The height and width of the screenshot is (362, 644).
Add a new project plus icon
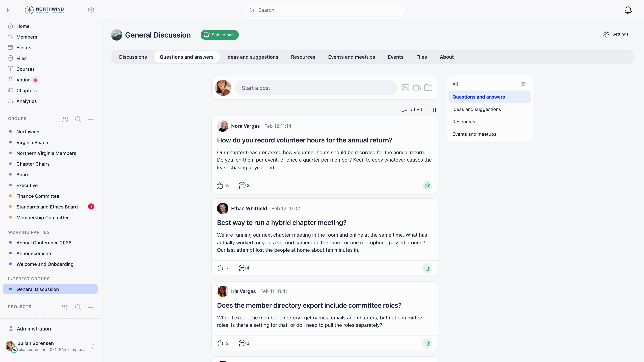click(91, 307)
